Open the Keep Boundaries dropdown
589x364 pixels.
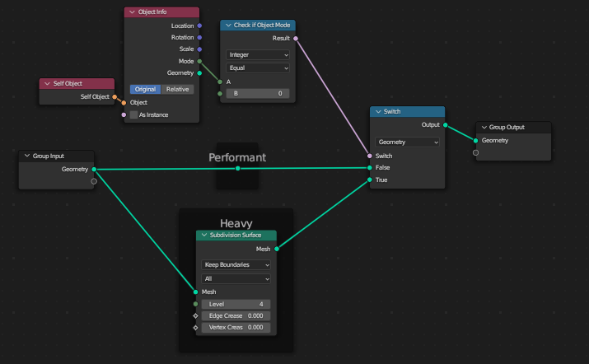click(x=236, y=265)
